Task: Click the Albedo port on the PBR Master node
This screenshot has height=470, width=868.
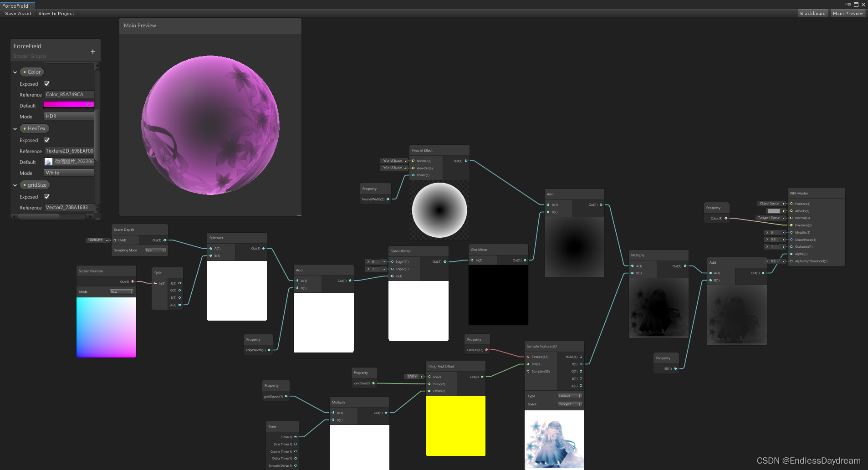Action: [791, 211]
